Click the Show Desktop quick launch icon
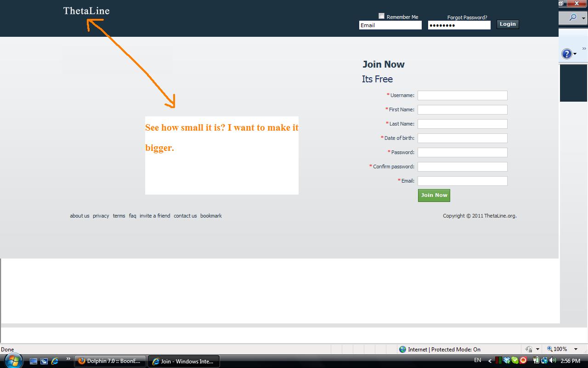This screenshot has width=588, height=368. click(x=34, y=361)
